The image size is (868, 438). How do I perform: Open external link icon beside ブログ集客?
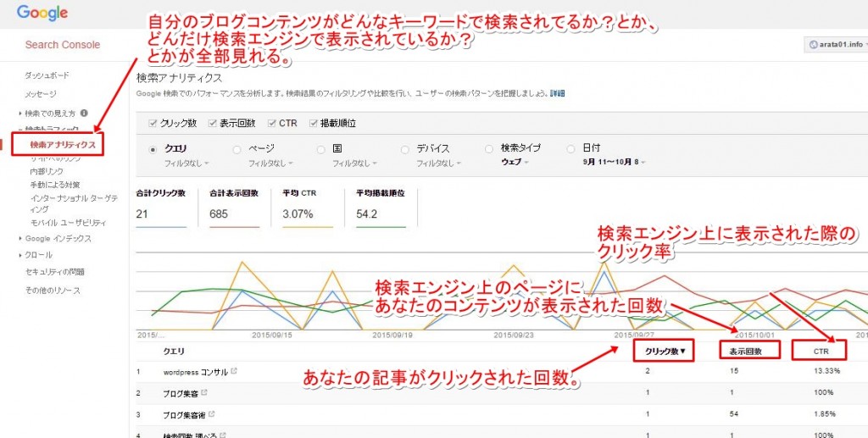204,392
